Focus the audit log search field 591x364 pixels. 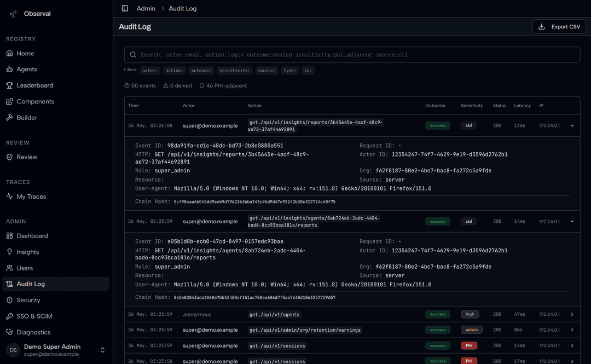click(x=352, y=55)
